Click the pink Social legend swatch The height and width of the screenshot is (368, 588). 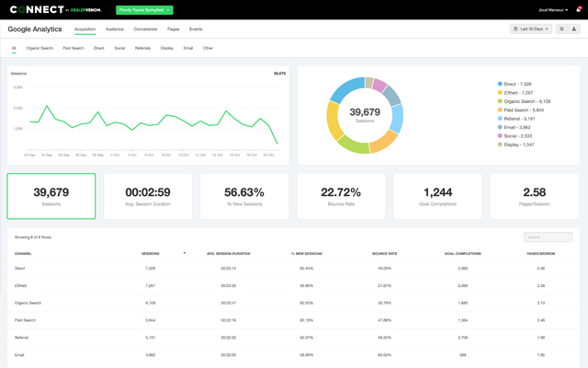pos(500,135)
